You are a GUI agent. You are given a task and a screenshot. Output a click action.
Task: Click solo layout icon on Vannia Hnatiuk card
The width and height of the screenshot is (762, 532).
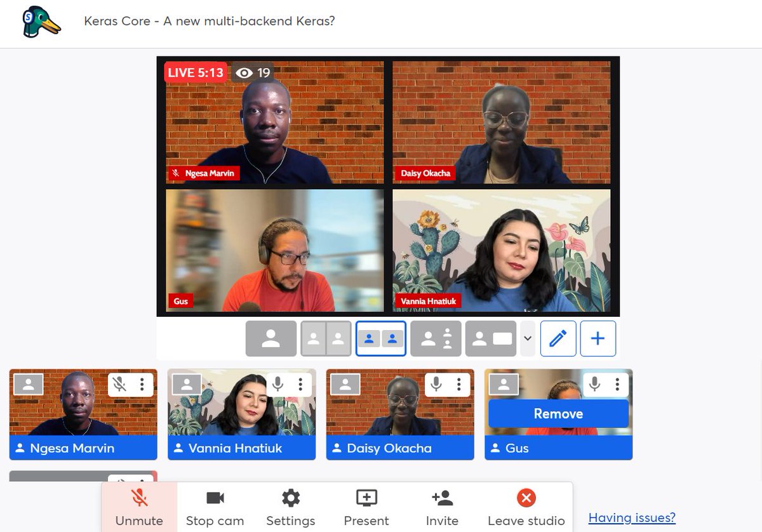(x=186, y=384)
